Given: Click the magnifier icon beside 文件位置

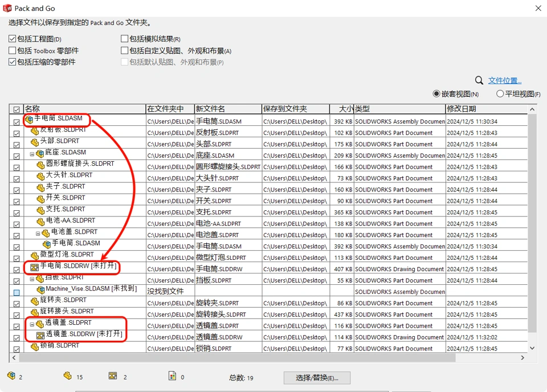Looking at the screenshot, I should click(x=479, y=80).
